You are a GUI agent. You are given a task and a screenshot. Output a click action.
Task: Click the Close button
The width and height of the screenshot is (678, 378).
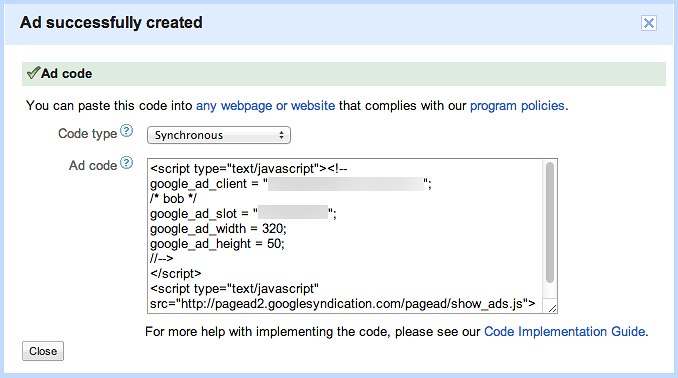click(43, 351)
